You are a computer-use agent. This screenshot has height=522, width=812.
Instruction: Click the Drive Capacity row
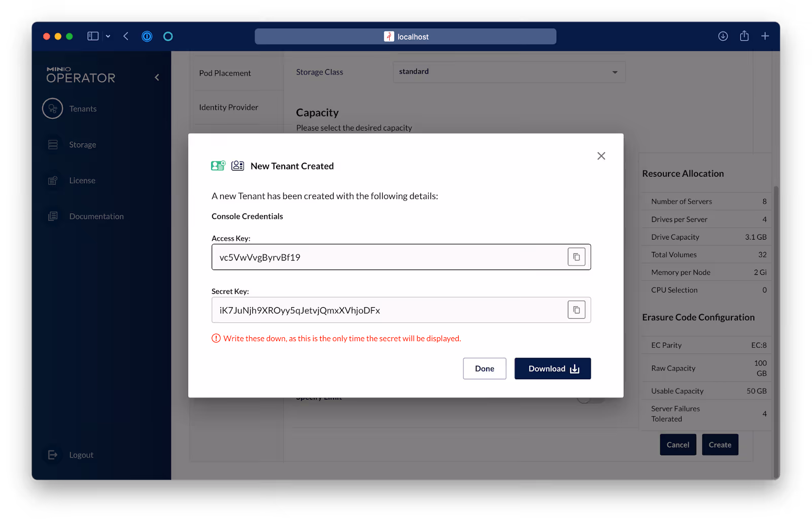tap(706, 237)
